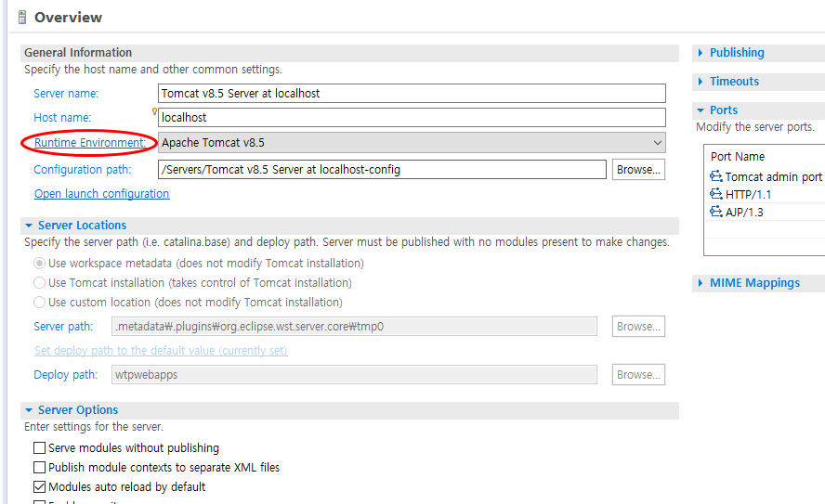This screenshot has width=825, height=504.
Task: Click the Overview server icon
Action: [22, 18]
